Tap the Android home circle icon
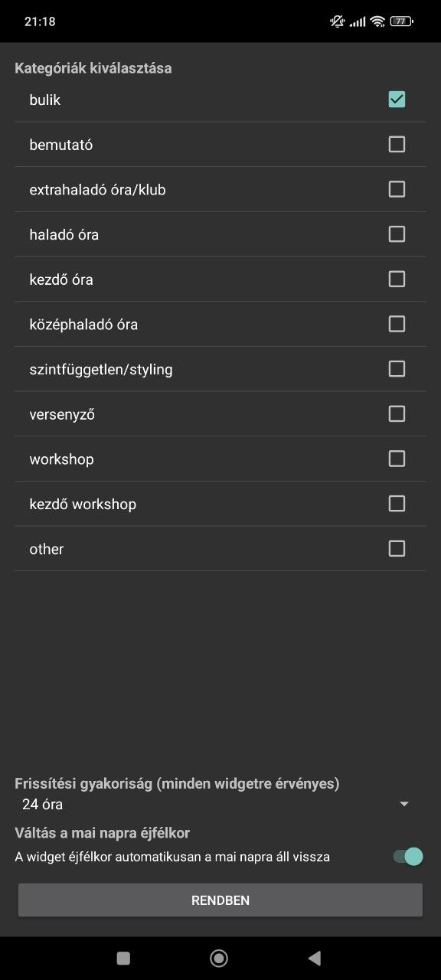This screenshot has height=980, width=441. click(x=219, y=958)
